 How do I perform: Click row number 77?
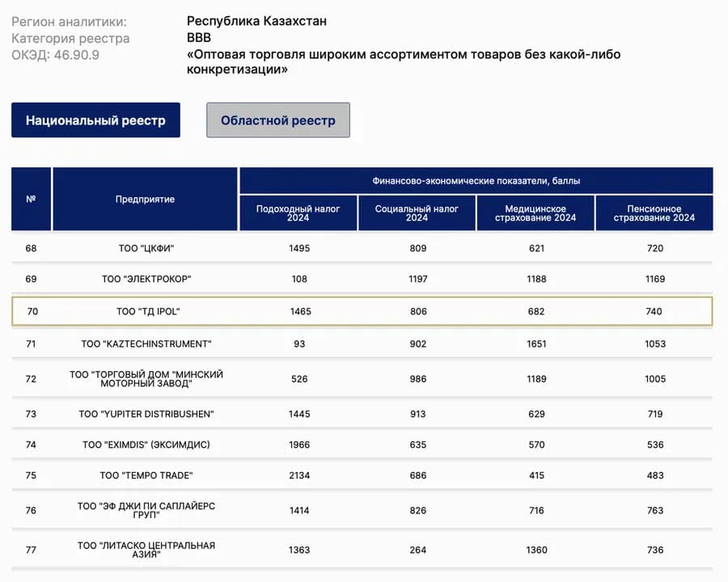pyautogui.click(x=31, y=550)
